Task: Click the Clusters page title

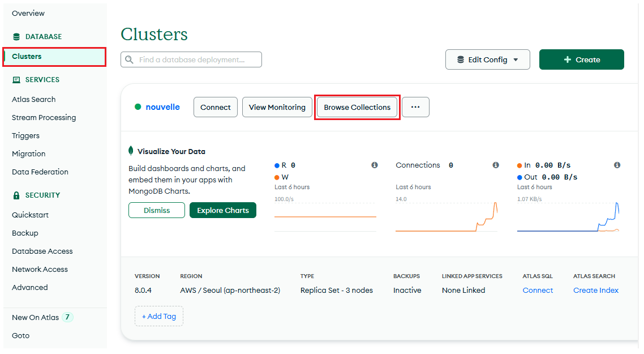Action: (154, 34)
